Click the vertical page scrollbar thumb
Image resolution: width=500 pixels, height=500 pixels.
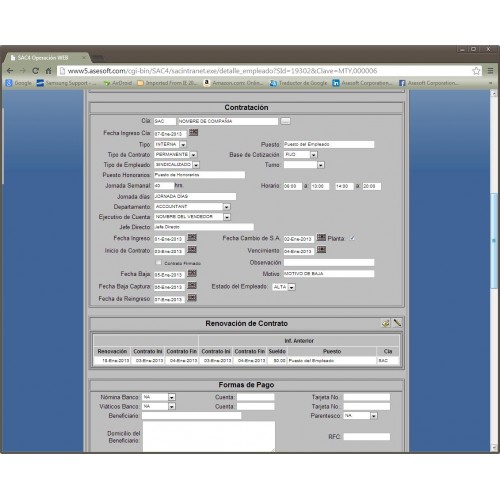pos(494,240)
